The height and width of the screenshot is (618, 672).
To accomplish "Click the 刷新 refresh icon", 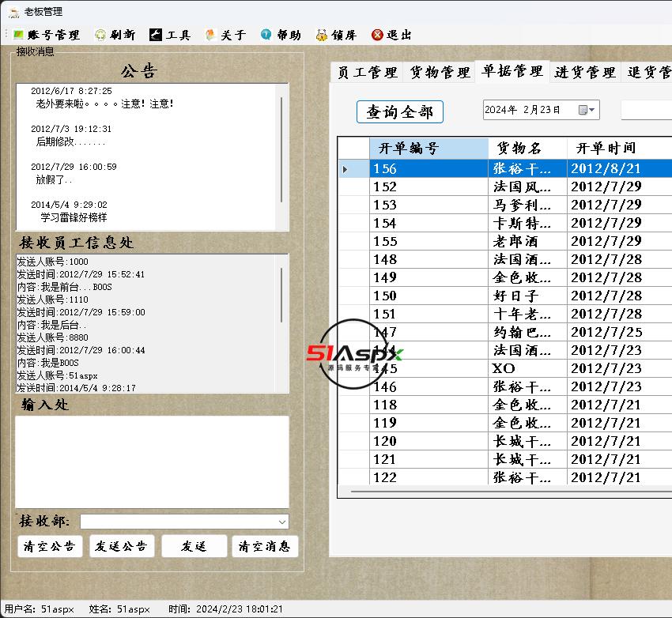I will pos(100,35).
